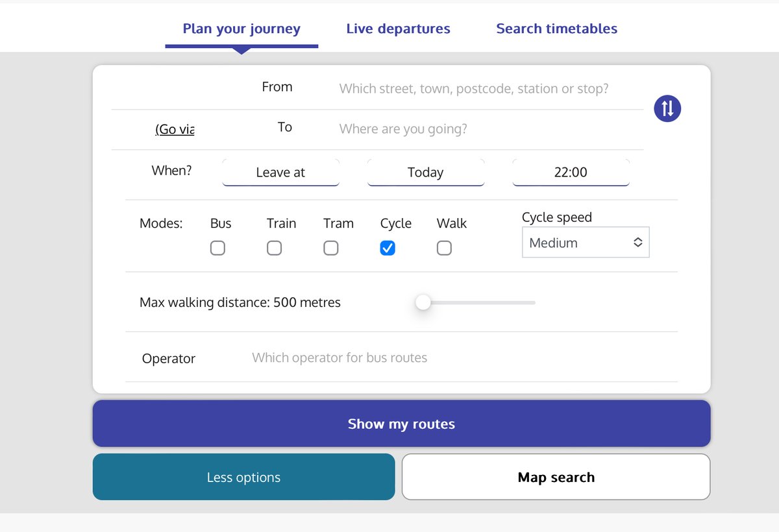Enable the Tram mode checkbox
The height and width of the screenshot is (532, 779).
(x=331, y=248)
